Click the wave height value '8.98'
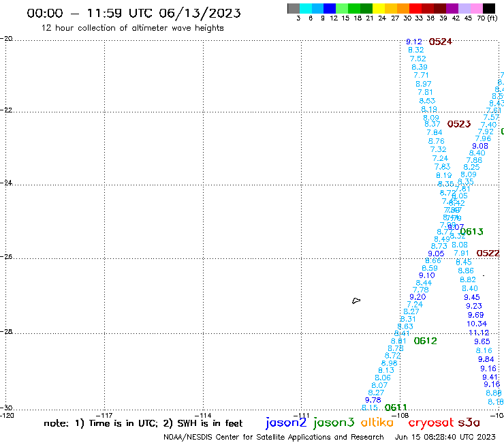This screenshot has height=443, width=504. pyautogui.click(x=390, y=363)
